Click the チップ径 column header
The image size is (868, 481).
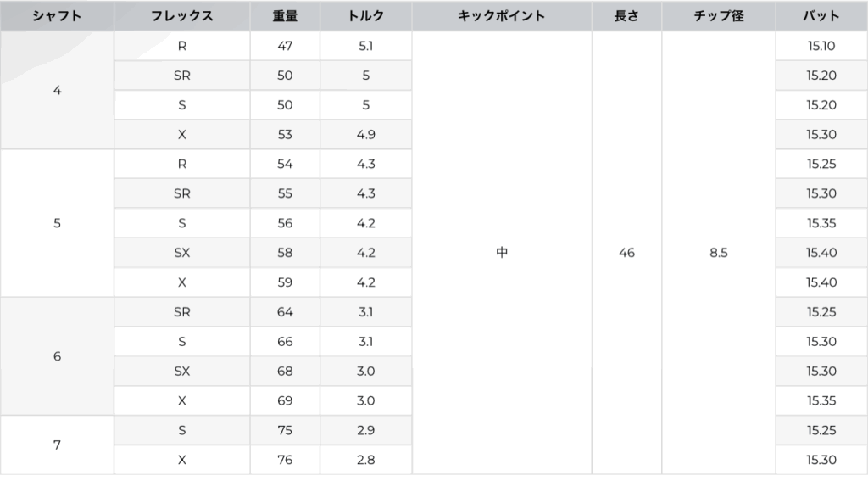click(x=719, y=16)
